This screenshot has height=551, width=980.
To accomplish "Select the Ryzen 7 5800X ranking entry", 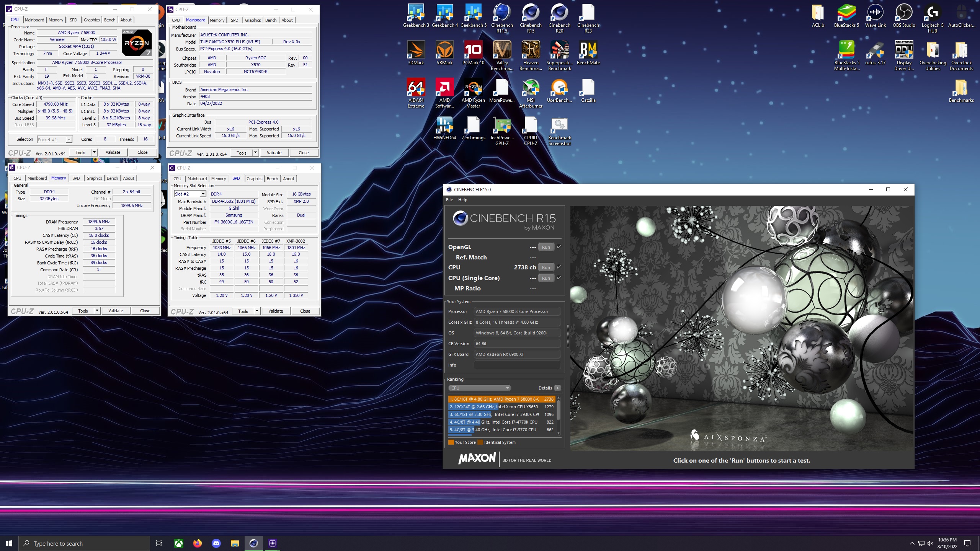I will [x=501, y=399].
